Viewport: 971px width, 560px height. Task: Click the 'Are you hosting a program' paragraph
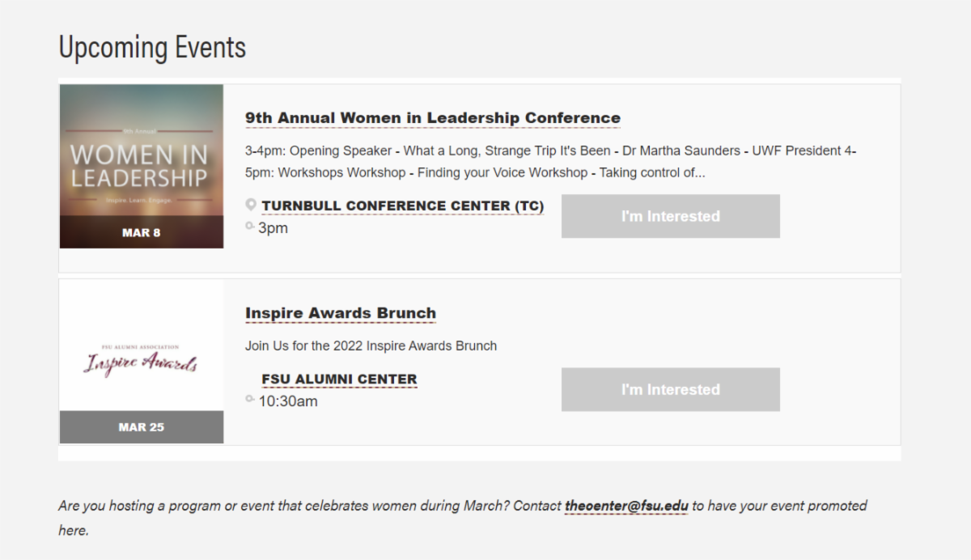click(463, 518)
